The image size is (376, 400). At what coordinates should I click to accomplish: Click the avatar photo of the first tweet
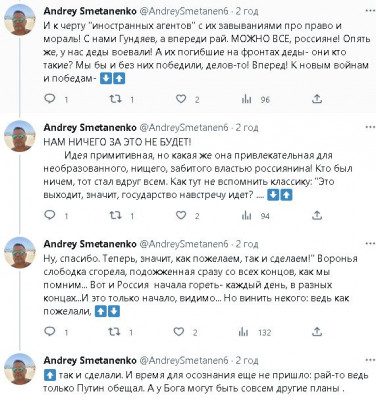coord(20,20)
